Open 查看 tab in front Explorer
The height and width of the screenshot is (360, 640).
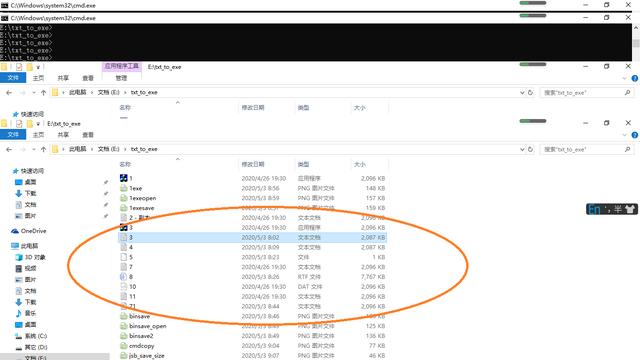[88, 135]
